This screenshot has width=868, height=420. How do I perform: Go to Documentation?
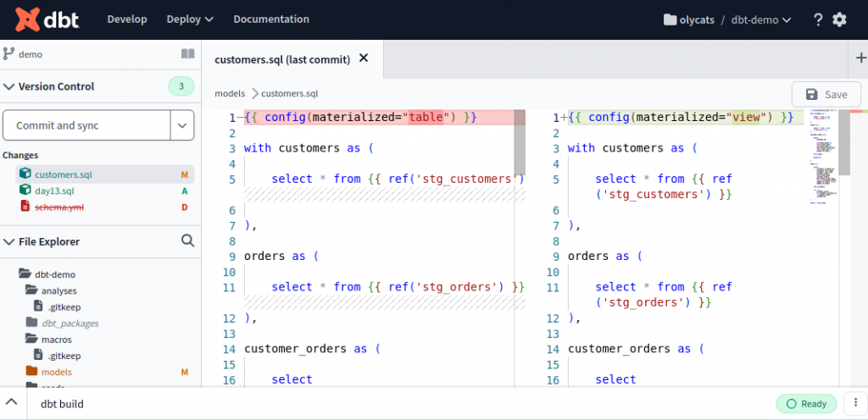tap(271, 19)
